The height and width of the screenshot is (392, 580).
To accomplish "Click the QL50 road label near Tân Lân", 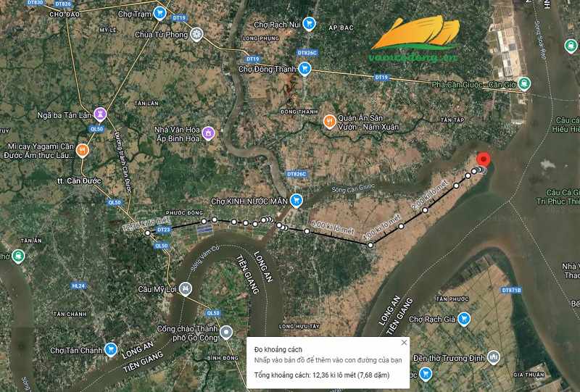I will click(97, 129).
